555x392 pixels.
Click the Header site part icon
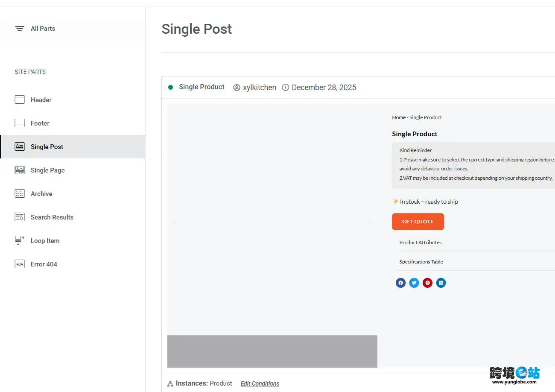coord(20,99)
